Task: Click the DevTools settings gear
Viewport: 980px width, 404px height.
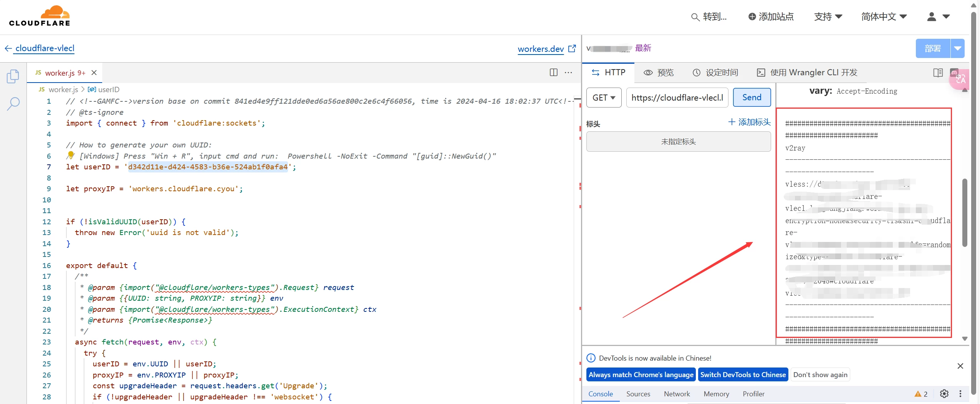Action: point(944,394)
